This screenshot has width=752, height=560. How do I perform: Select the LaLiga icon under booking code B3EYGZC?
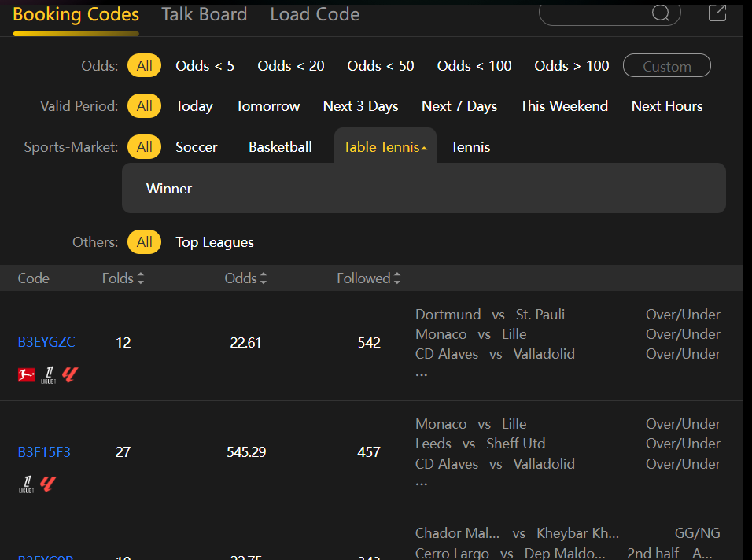[x=69, y=375]
